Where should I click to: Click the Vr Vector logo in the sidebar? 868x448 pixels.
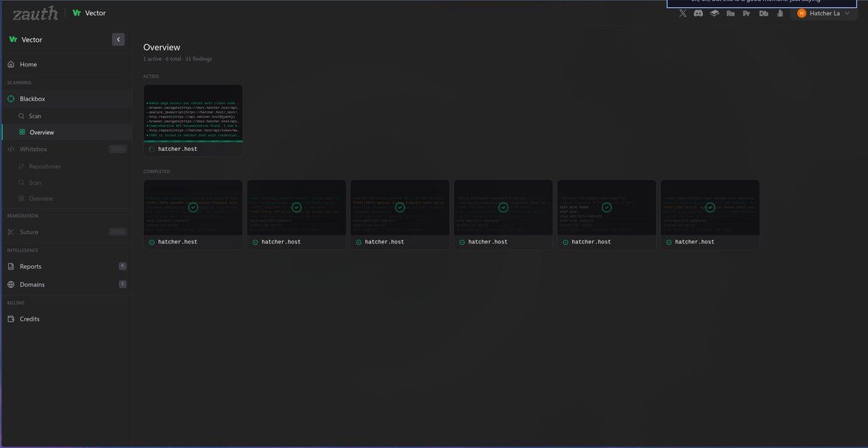(25, 40)
